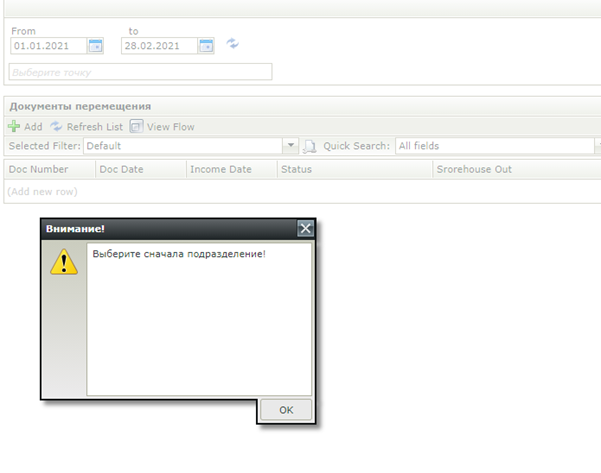The height and width of the screenshot is (473, 601).
Task: Open the From date calendar picker
Action: pyautogui.click(x=95, y=46)
